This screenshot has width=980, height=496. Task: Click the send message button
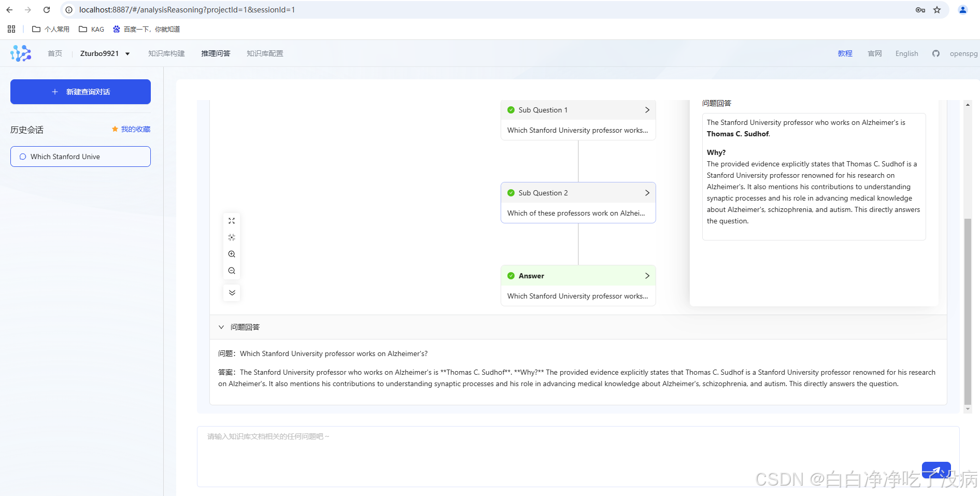click(x=936, y=470)
